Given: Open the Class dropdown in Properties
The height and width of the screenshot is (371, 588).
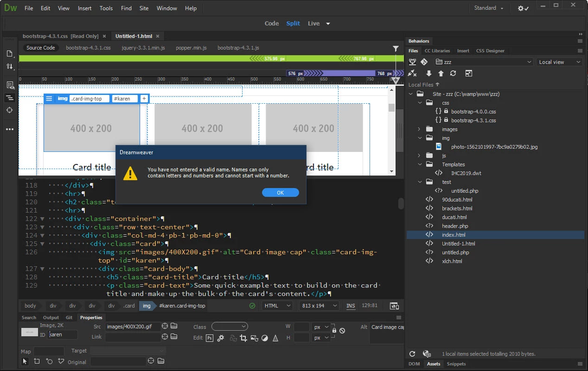Looking at the screenshot, I should 230,327.
